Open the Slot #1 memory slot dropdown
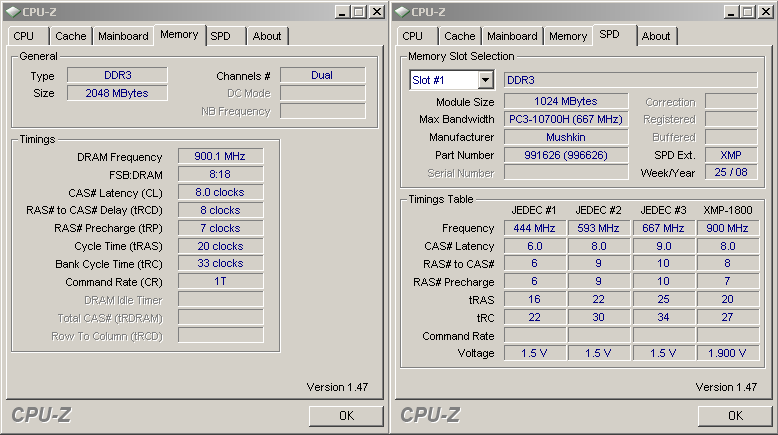Image resolution: width=778 pixels, height=435 pixels. coord(485,80)
